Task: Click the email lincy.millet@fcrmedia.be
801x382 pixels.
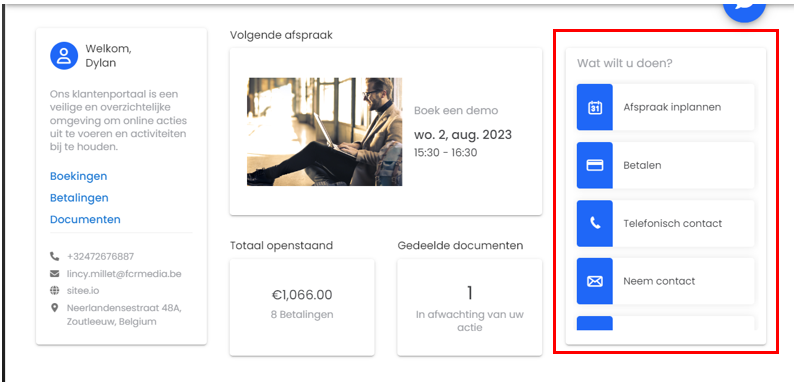Action: point(124,274)
